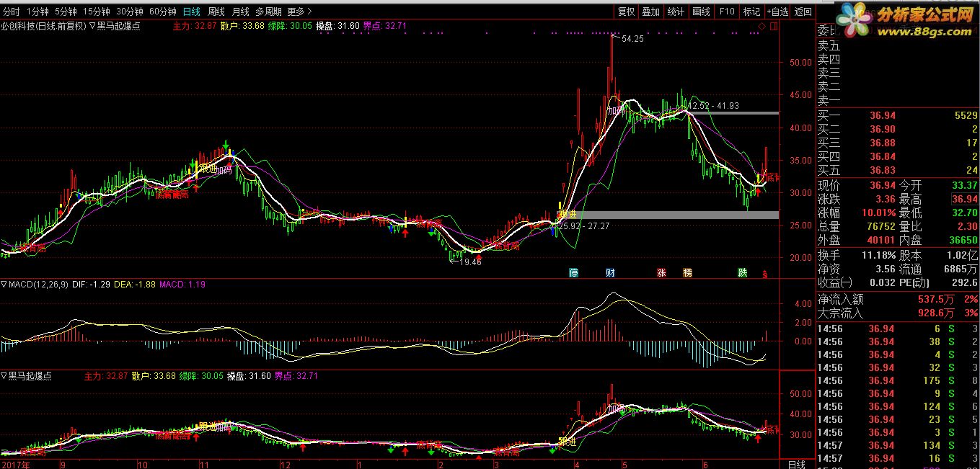
Task: Select the 5分钟 period tab
Action: click(66, 12)
